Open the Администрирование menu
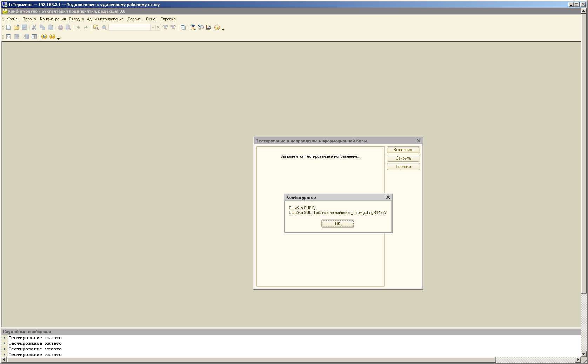The image size is (588, 364). pyautogui.click(x=105, y=19)
